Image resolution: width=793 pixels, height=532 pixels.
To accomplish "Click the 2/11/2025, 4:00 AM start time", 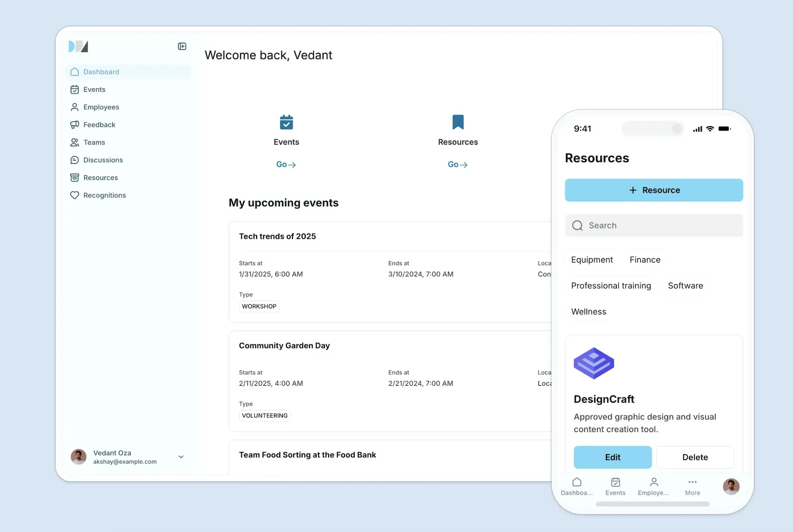I will tap(271, 383).
